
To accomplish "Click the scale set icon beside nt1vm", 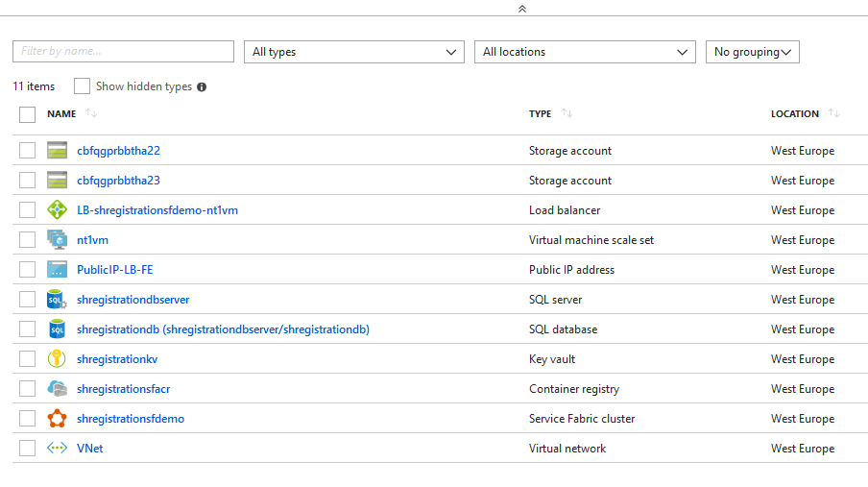I will [x=57, y=240].
